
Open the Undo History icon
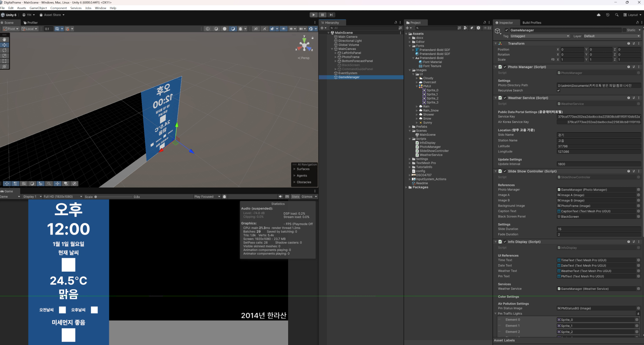[x=607, y=15]
